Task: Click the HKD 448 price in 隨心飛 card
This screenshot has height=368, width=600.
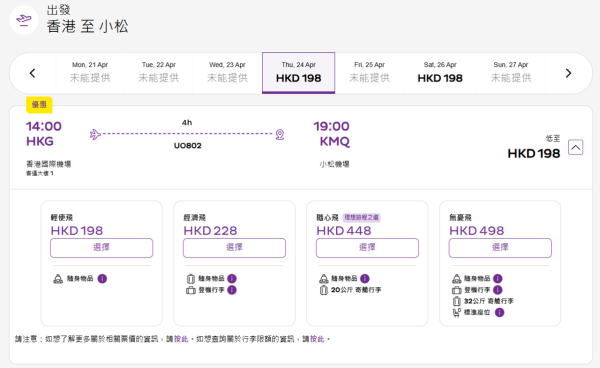Action: pyautogui.click(x=344, y=231)
